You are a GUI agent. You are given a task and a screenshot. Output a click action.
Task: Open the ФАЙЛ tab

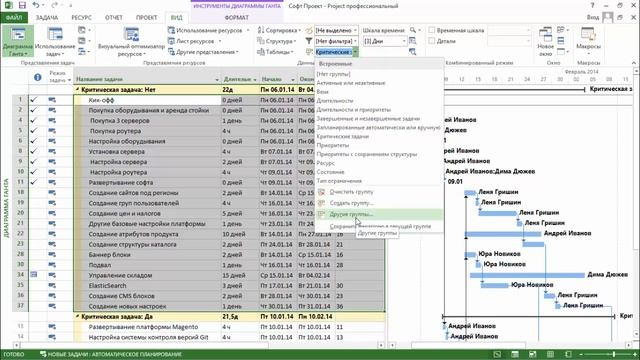coord(14,18)
